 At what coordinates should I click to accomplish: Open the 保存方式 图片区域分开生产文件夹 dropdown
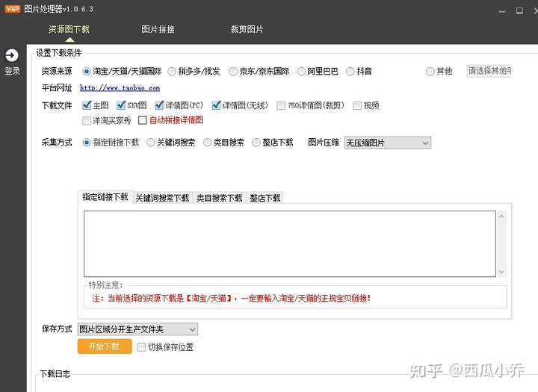tap(137, 329)
